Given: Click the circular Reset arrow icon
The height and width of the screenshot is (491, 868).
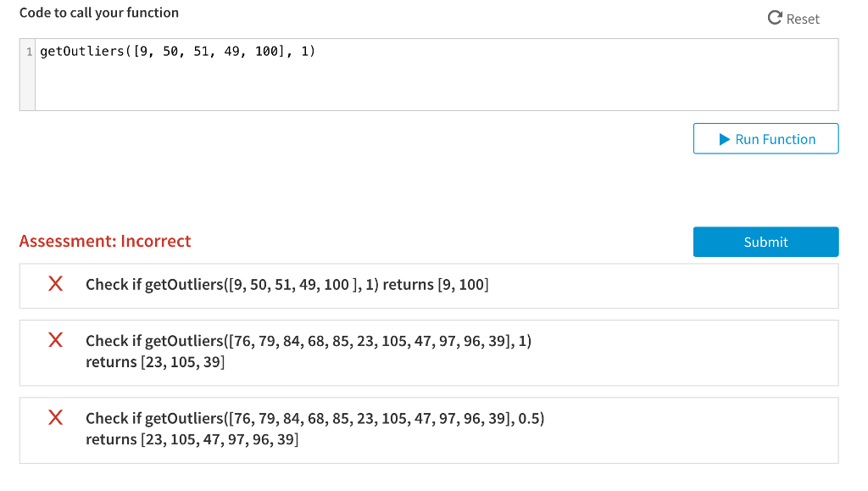Looking at the screenshot, I should (x=775, y=18).
